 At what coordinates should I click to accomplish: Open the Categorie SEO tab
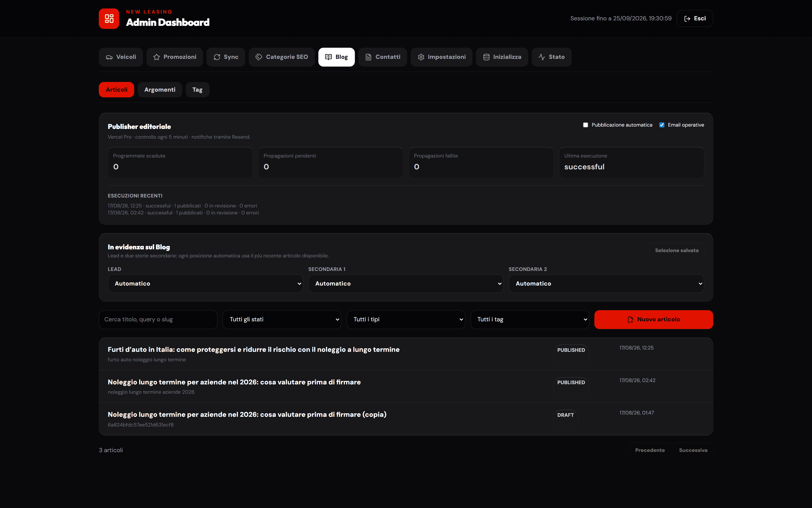tap(281, 57)
